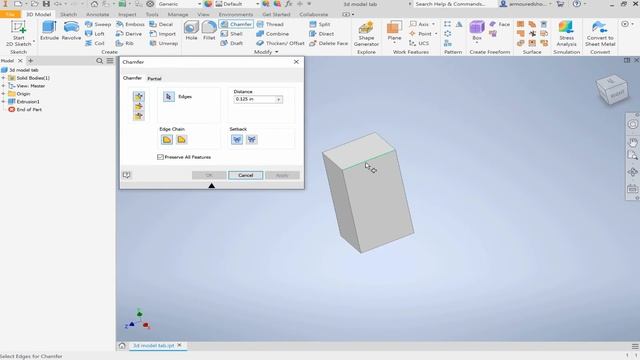The image size is (640, 360).
Task: Choose the Thread tool
Action: click(270, 24)
